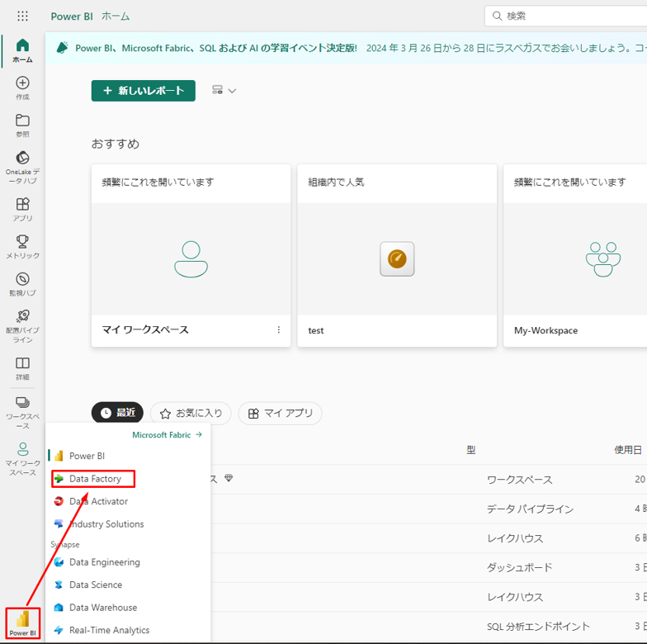Select Data Factory from the switcher menu
647x644 pixels.
(94, 479)
